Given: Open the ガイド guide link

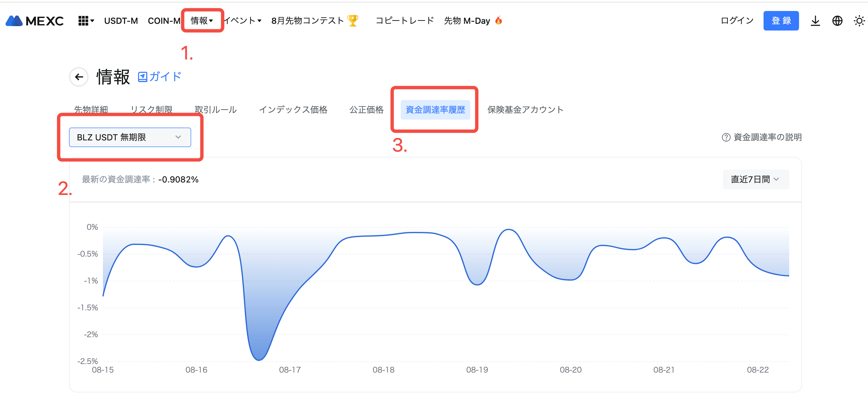Looking at the screenshot, I should (x=160, y=77).
